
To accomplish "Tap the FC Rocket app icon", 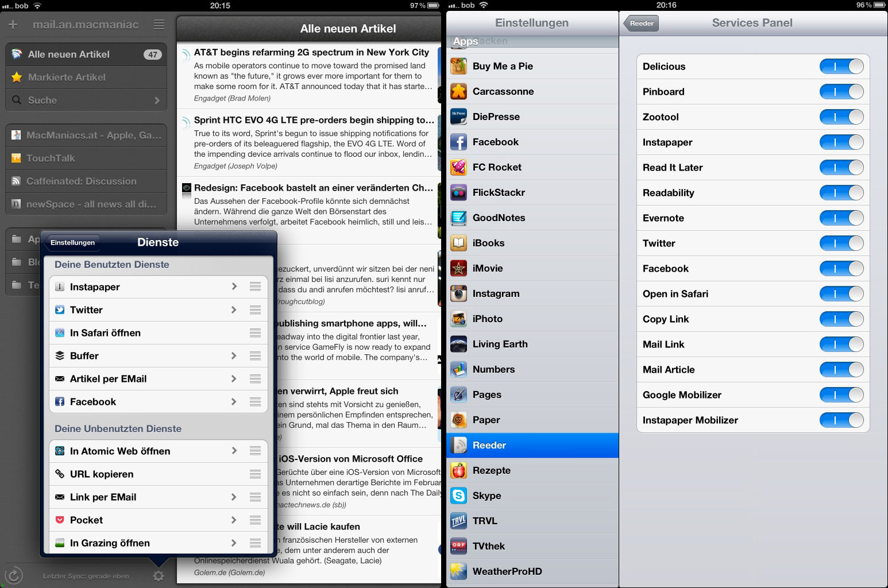I will [458, 167].
